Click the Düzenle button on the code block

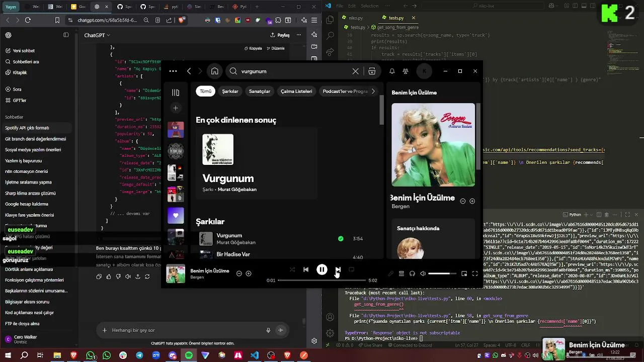click(275, 48)
